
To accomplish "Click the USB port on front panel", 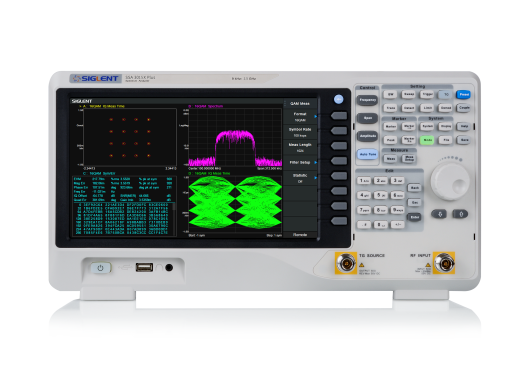I will click(x=144, y=267).
